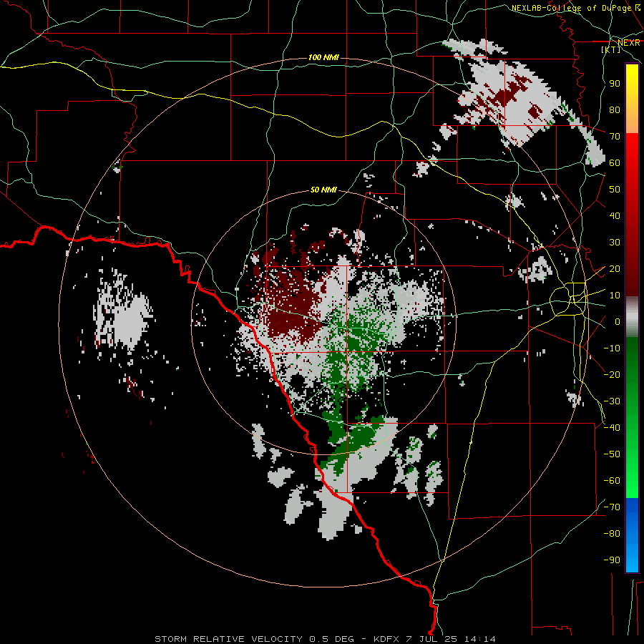Click the "10" value on the velocity scale

(615, 296)
